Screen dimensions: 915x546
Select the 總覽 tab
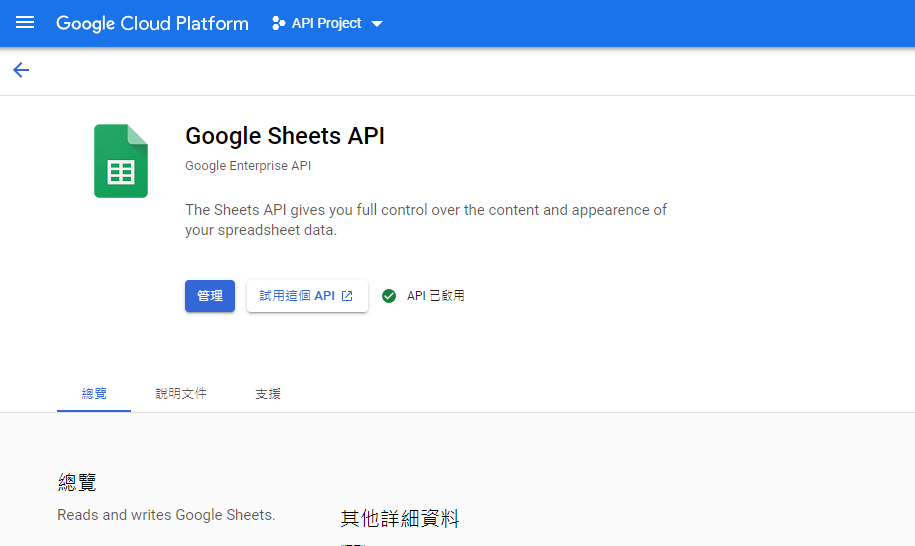coord(94,394)
